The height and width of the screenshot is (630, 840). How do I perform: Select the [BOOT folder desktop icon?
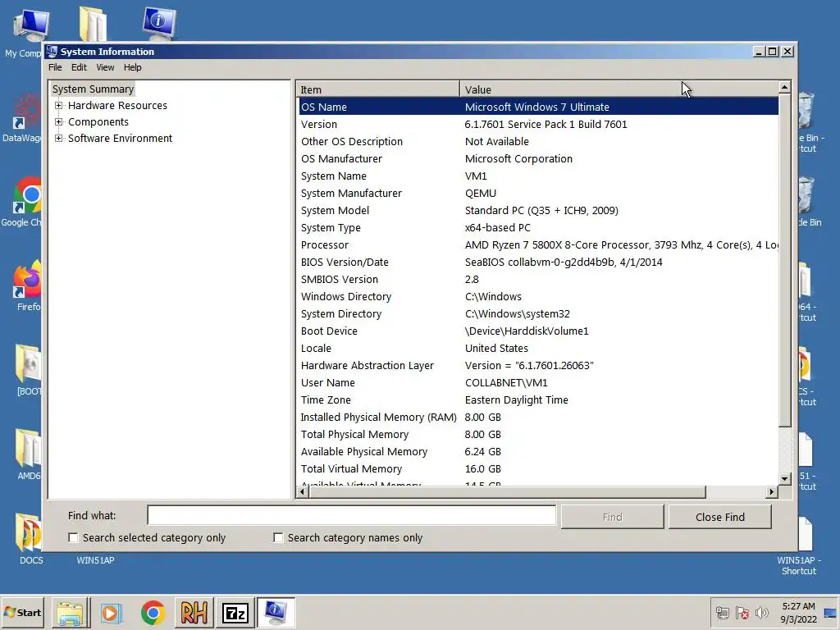[x=28, y=370]
